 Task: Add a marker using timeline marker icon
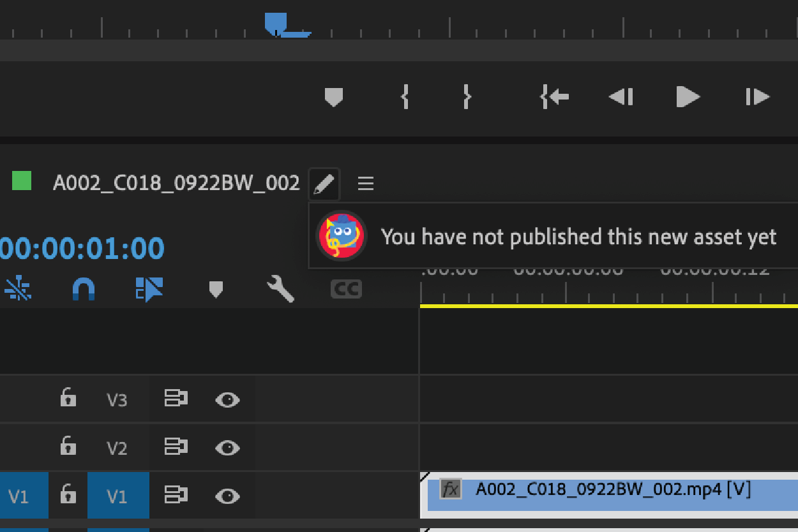coord(216,290)
